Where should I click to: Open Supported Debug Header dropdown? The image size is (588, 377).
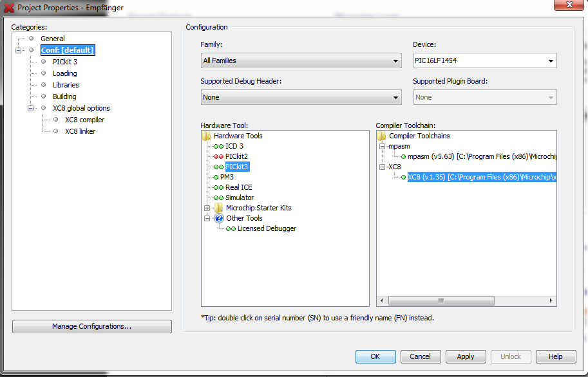[x=301, y=97]
